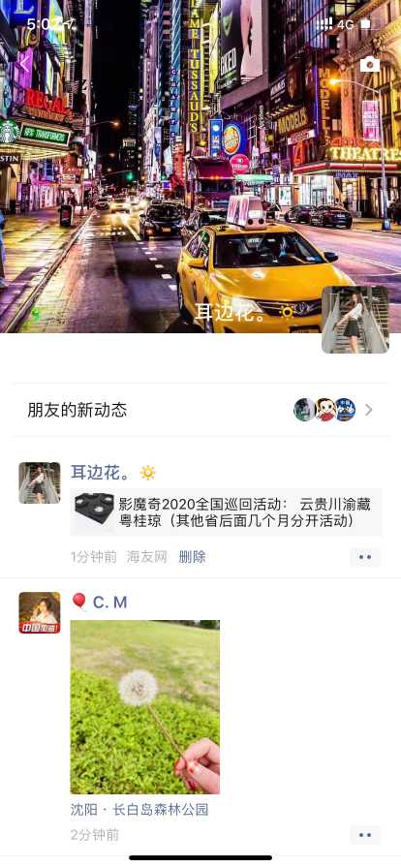This screenshot has height=868, width=401.
Task: Open the camera icon to post
Action: click(370, 65)
